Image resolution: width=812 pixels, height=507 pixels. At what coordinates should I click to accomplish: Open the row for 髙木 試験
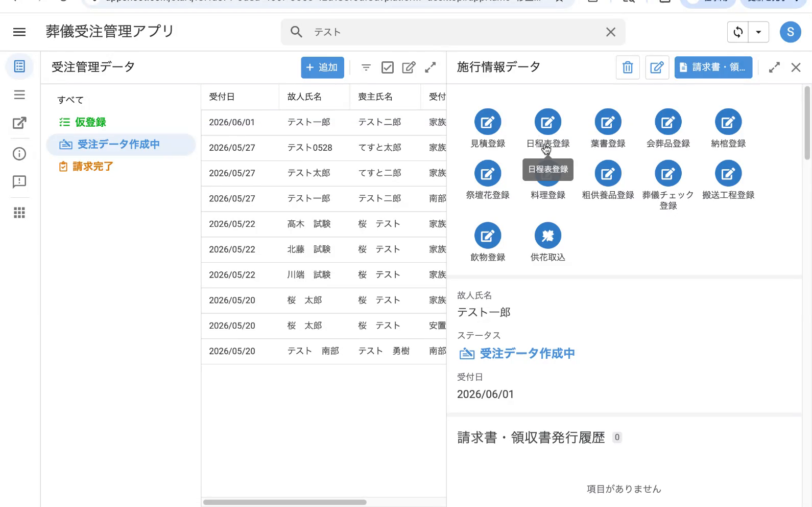click(324, 224)
